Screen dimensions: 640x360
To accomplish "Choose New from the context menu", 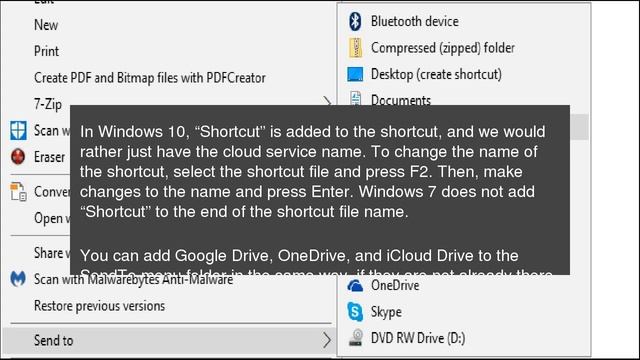I will click(x=46, y=25).
